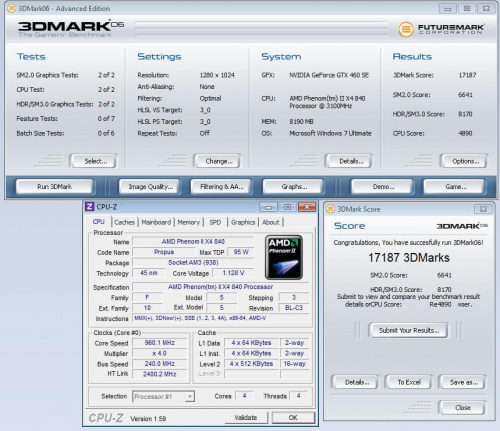
Task: Open the Image Quality... dialog
Action: pos(150,187)
